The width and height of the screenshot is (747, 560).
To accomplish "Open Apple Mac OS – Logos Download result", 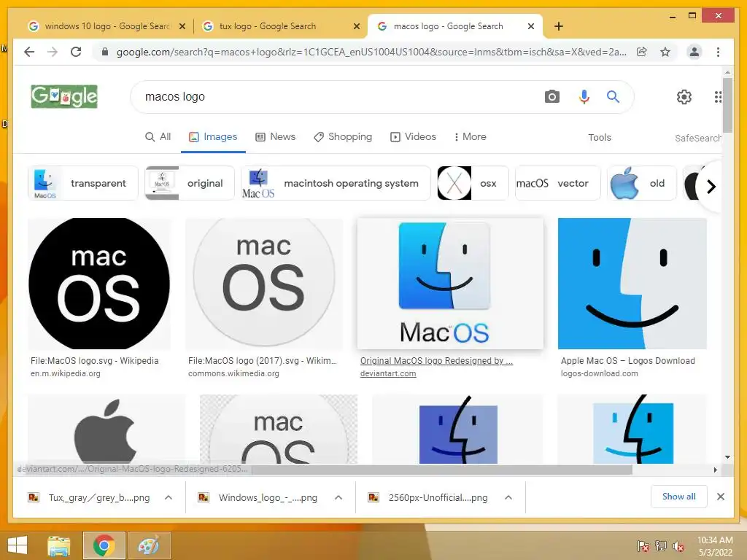I will click(x=628, y=360).
